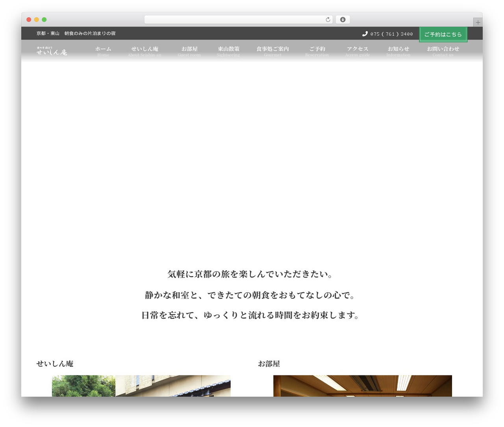Click the tagline 京都・東山 朝食のみの片泊まりの宿

[x=76, y=33]
